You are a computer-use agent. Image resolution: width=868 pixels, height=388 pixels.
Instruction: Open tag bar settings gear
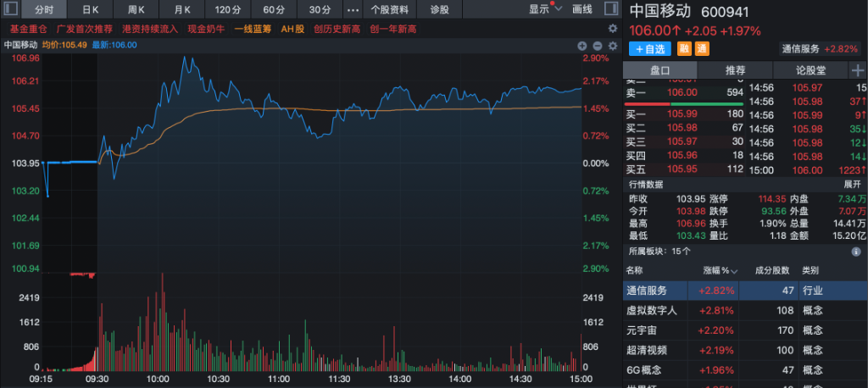613,29
